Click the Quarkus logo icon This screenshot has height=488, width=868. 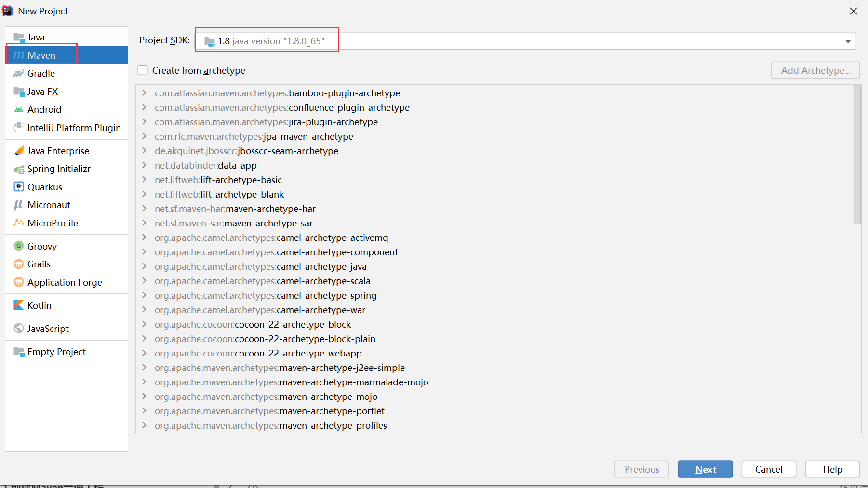[x=19, y=187]
